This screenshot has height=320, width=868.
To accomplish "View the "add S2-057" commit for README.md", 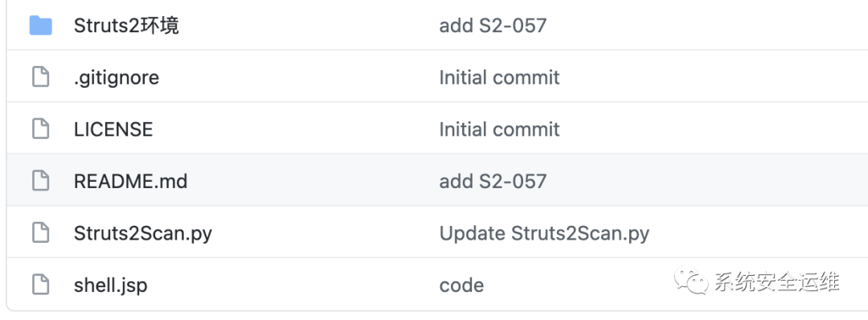I will [x=493, y=181].
